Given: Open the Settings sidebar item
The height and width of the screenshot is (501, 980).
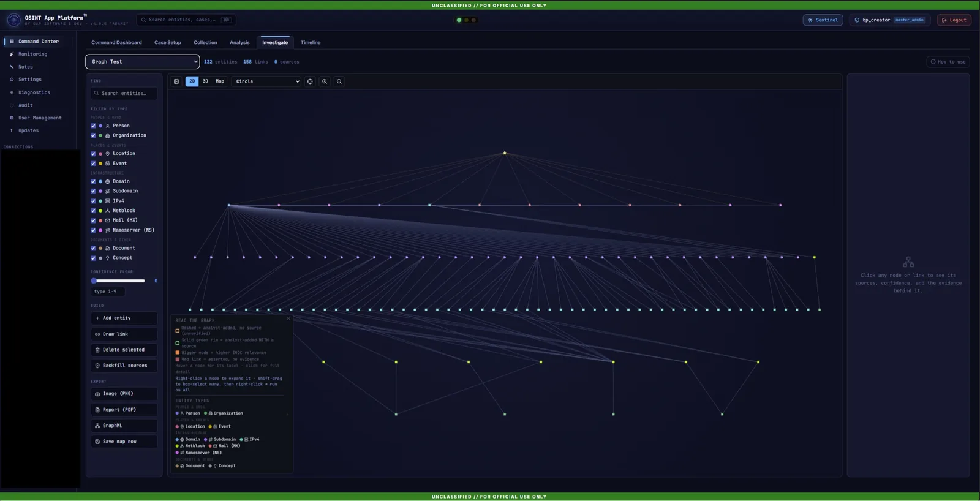Looking at the screenshot, I should [x=29, y=80].
